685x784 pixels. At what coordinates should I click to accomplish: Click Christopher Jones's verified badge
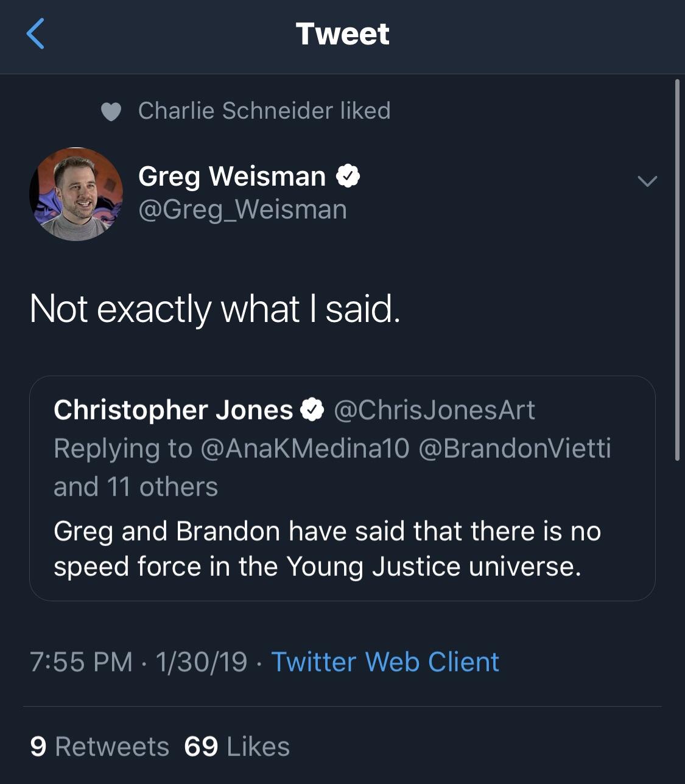tap(313, 410)
